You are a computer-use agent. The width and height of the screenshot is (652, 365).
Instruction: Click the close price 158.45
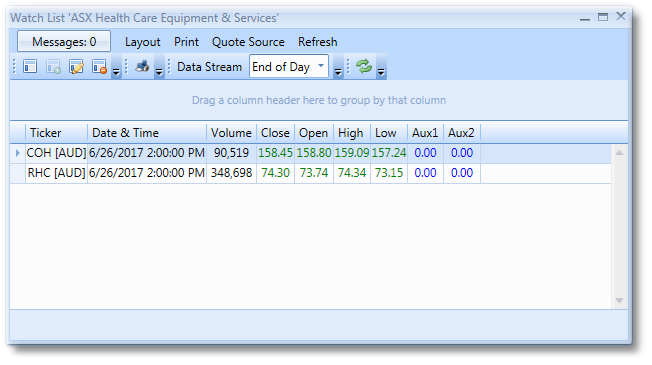[x=275, y=153]
